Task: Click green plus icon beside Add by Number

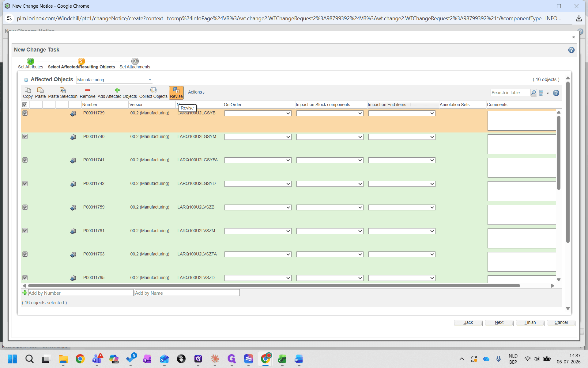Action: click(25, 293)
